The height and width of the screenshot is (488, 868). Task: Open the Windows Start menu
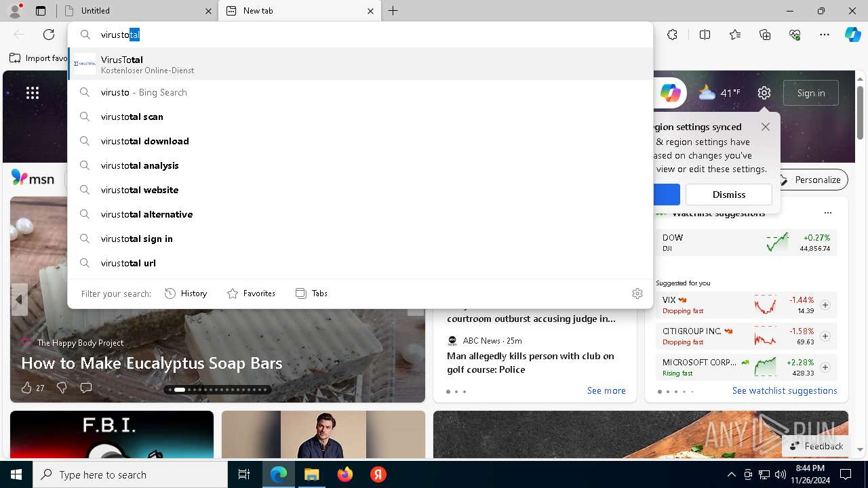click(16, 474)
